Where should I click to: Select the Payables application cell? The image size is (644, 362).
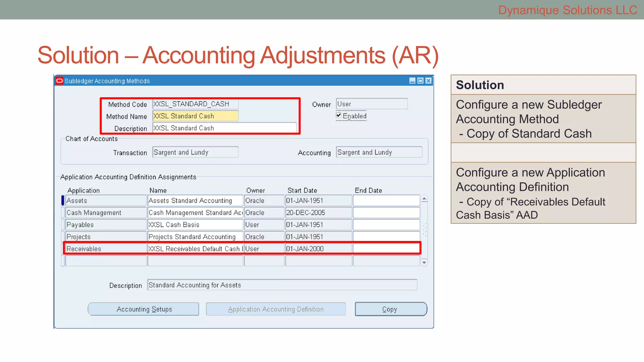click(x=106, y=225)
